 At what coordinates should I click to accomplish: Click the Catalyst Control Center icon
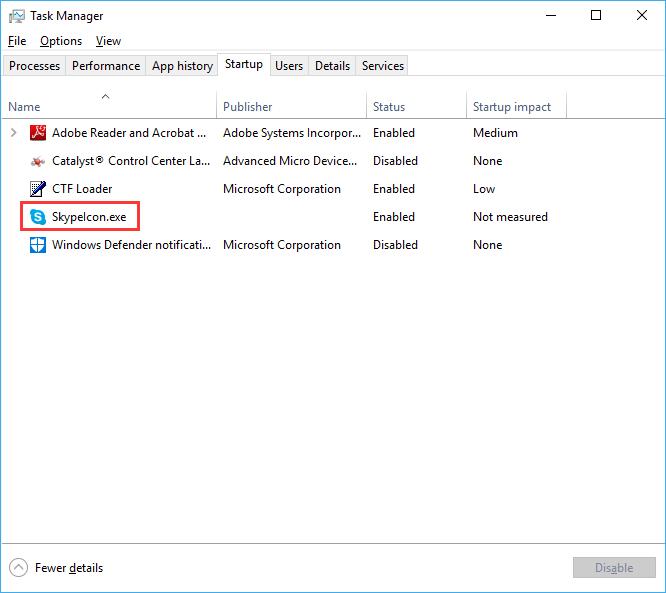(38, 161)
